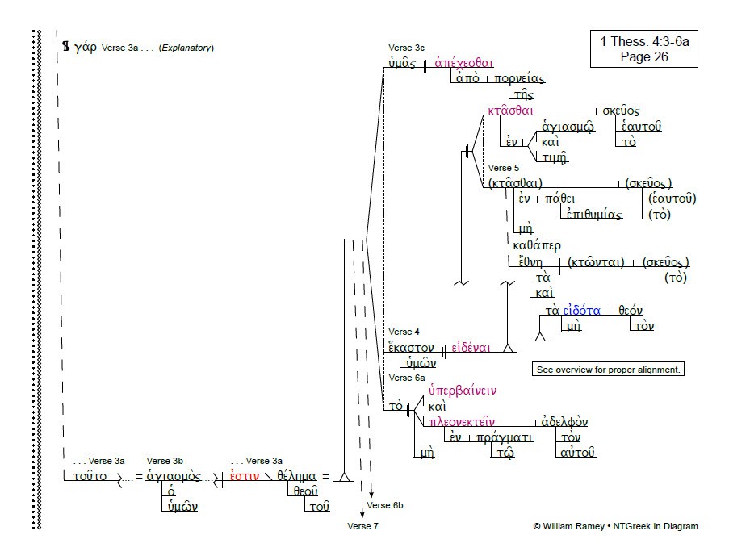This screenshot has height=560, width=729.
Task: Click the 'Verse 7' label
Action: tap(362, 526)
